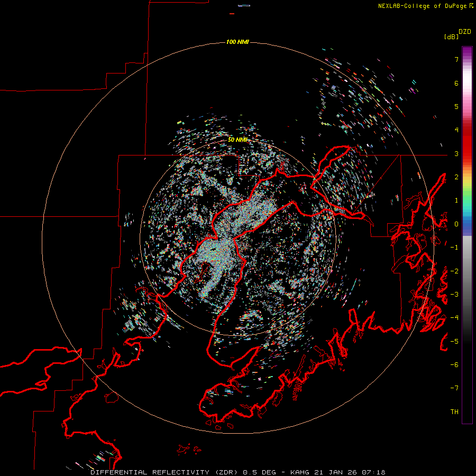Select the "21 JAN 26" date in the caption
The height and width of the screenshot is (476, 476).
click(x=335, y=472)
